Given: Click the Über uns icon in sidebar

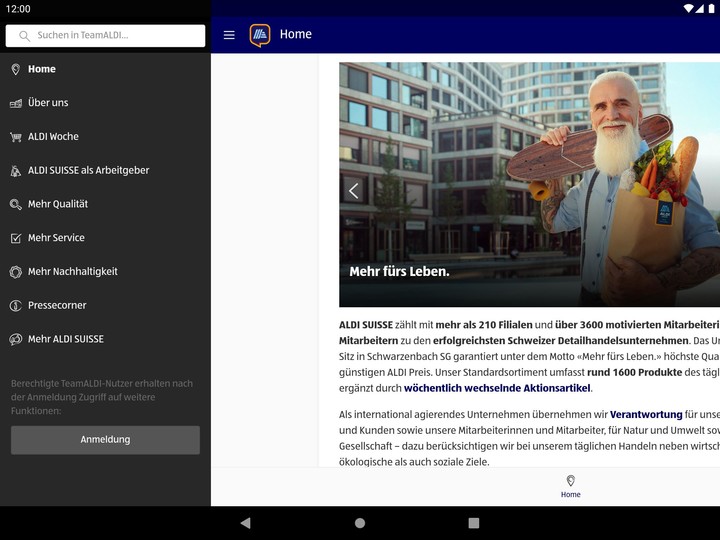Looking at the screenshot, I should pyautogui.click(x=15, y=103).
